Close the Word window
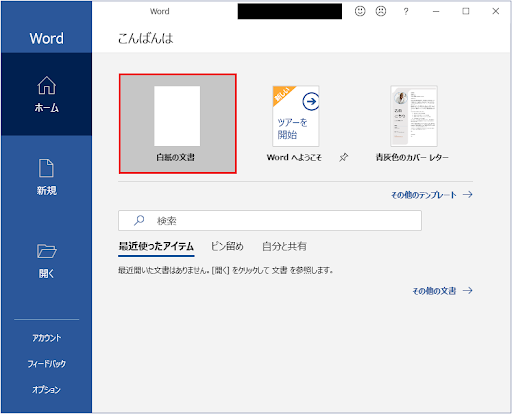The width and height of the screenshot is (512, 414). tap(496, 11)
